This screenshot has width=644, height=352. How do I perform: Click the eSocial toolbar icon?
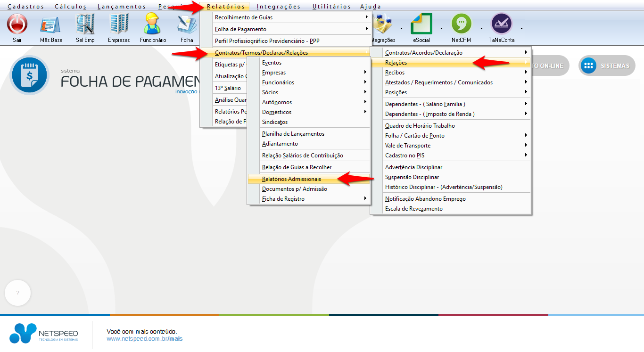421,25
